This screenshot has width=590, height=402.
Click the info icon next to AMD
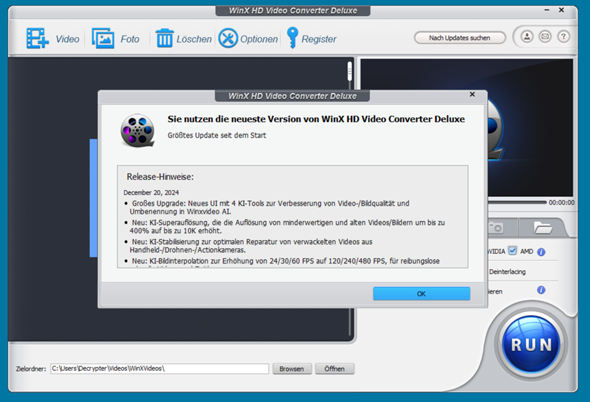coord(541,252)
